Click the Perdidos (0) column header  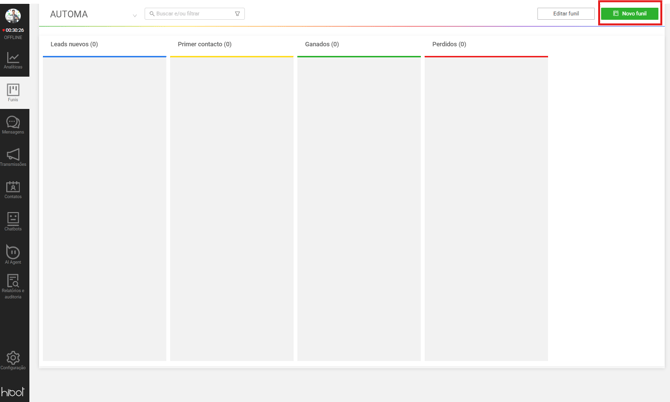449,44
